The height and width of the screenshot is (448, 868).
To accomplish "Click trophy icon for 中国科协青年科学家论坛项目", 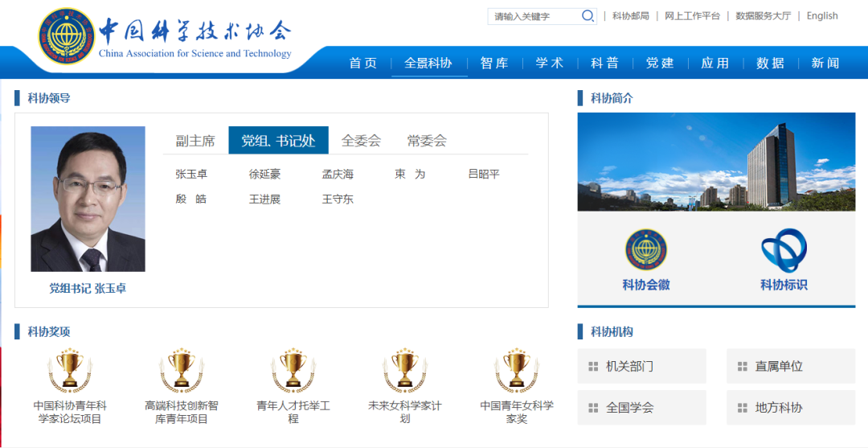I will [70, 371].
